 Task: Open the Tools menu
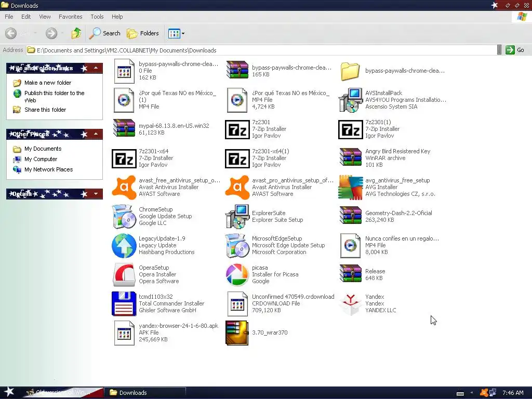97,17
